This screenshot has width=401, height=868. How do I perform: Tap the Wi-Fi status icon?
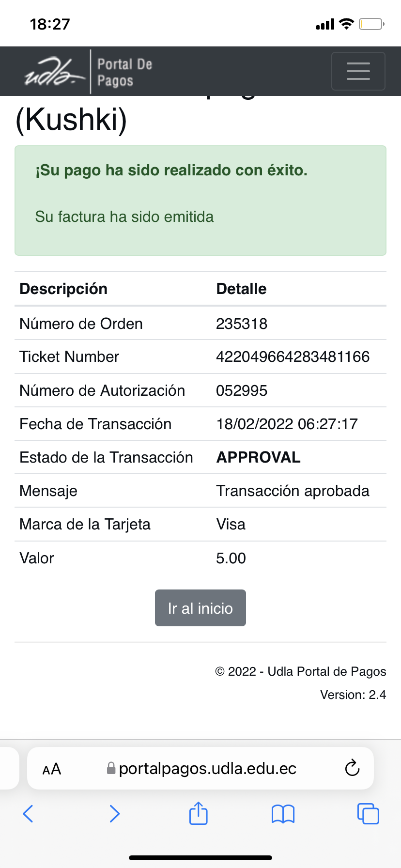point(346,24)
